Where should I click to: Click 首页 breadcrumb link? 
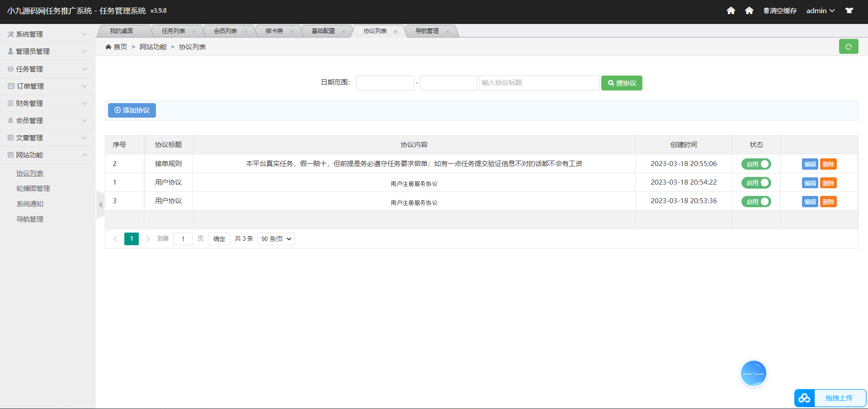(120, 47)
